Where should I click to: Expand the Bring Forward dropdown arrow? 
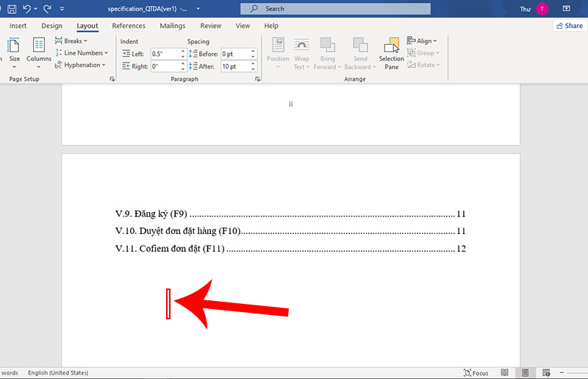click(x=339, y=67)
